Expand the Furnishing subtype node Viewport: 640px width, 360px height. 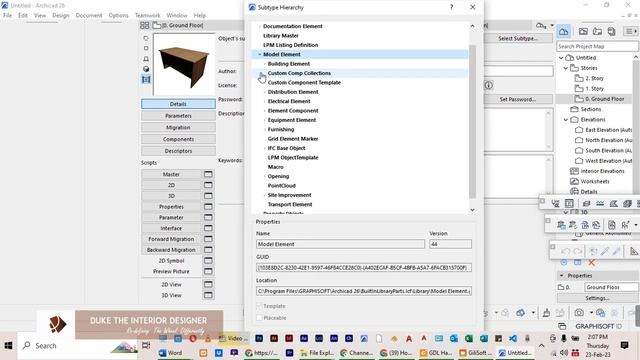point(264,129)
